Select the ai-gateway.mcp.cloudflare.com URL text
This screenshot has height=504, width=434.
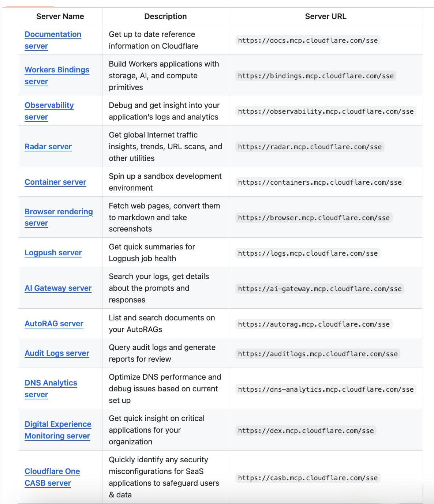[x=319, y=289]
